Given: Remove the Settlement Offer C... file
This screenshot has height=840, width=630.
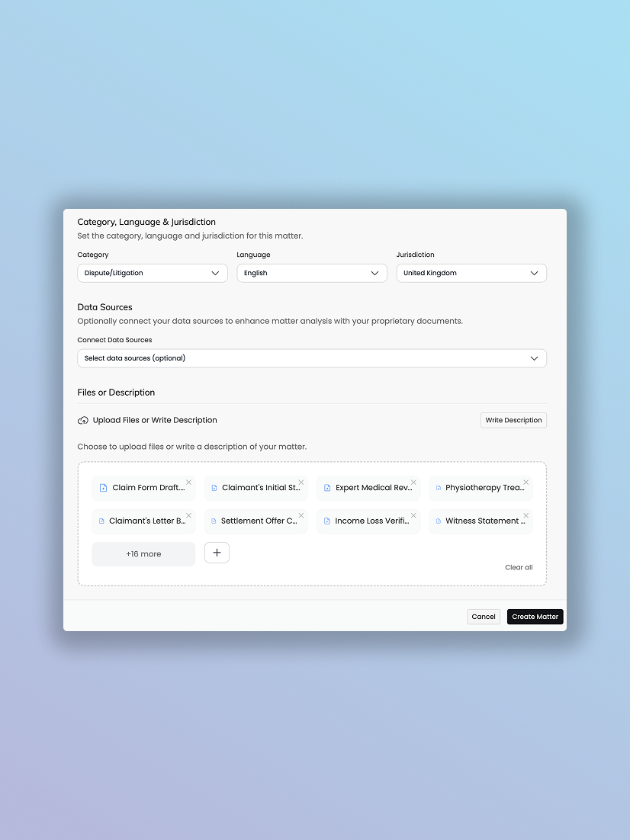Looking at the screenshot, I should 301,515.
